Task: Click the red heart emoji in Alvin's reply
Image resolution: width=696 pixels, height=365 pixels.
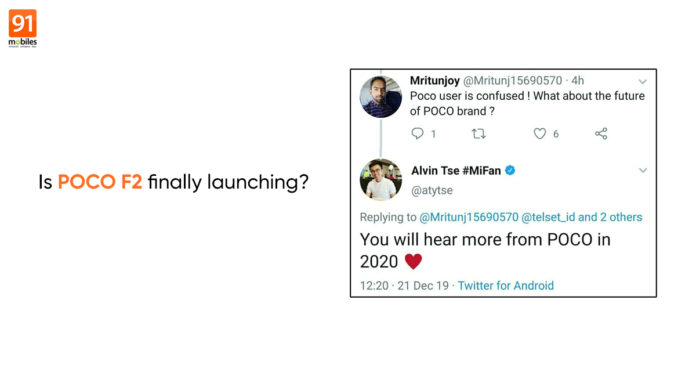Action: tap(413, 262)
